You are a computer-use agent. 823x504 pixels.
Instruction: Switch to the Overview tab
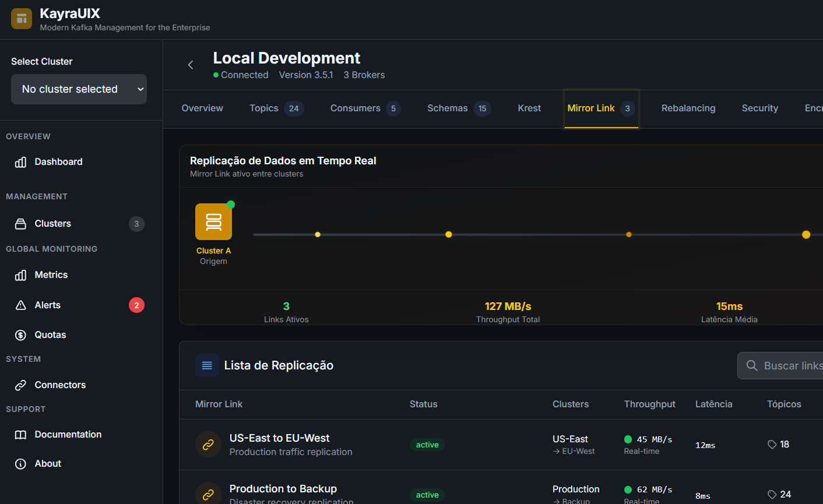(x=202, y=108)
